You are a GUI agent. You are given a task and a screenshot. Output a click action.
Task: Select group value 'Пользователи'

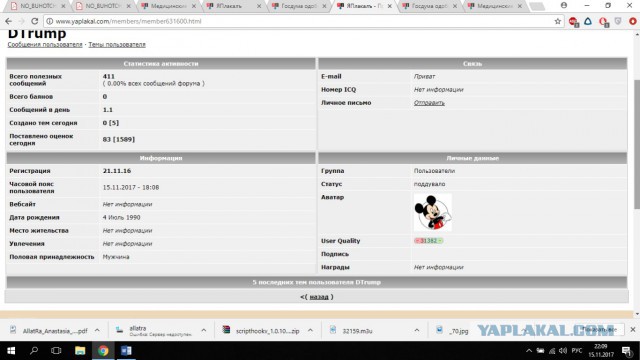434,171
